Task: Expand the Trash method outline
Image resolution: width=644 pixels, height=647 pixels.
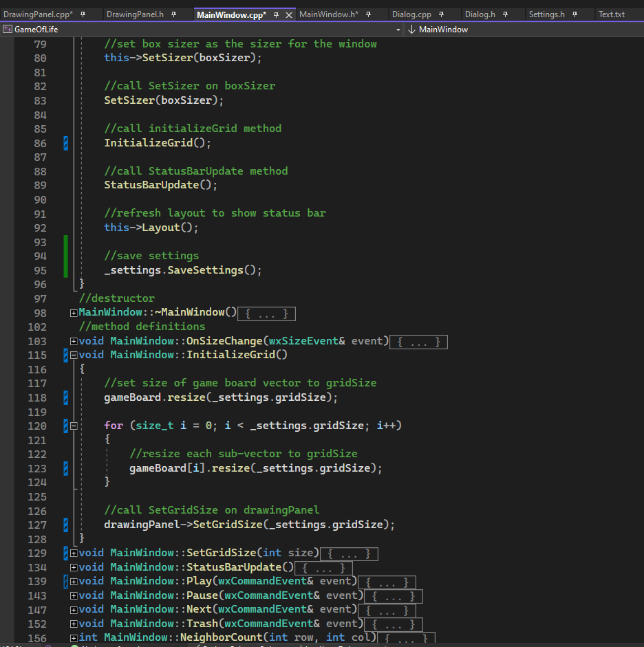Action: [74, 624]
